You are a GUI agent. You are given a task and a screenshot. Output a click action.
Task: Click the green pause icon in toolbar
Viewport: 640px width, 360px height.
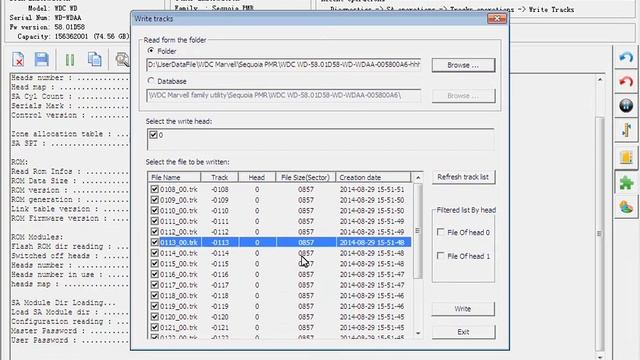pos(70,60)
